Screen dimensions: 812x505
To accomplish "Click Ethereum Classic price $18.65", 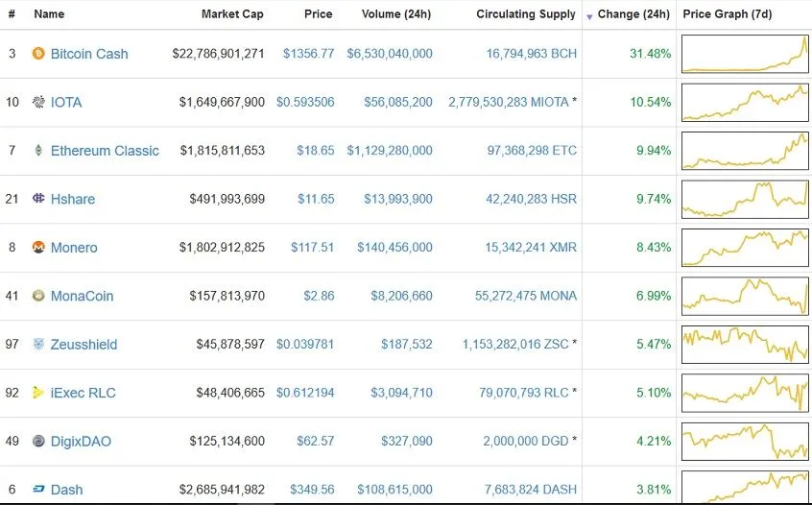I will [316, 150].
